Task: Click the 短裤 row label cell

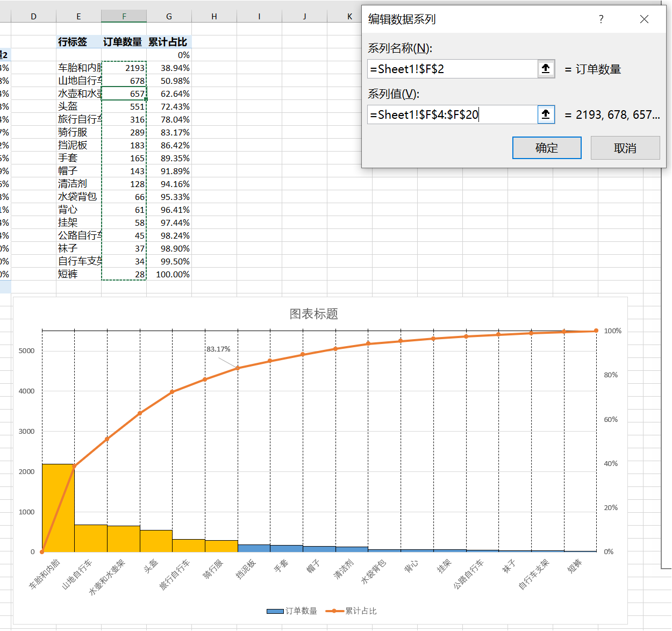Action: 78,274
